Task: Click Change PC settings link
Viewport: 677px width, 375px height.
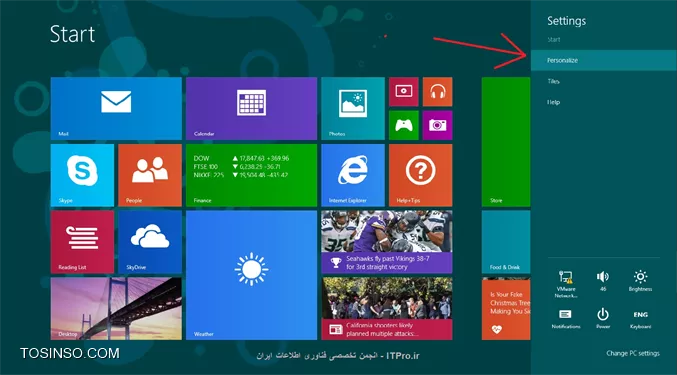Action: pos(633,353)
